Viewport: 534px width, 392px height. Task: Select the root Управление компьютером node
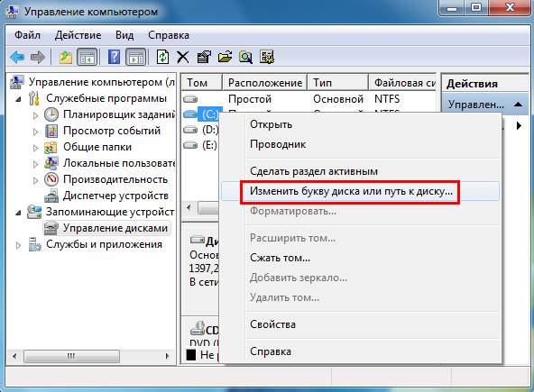click(102, 82)
